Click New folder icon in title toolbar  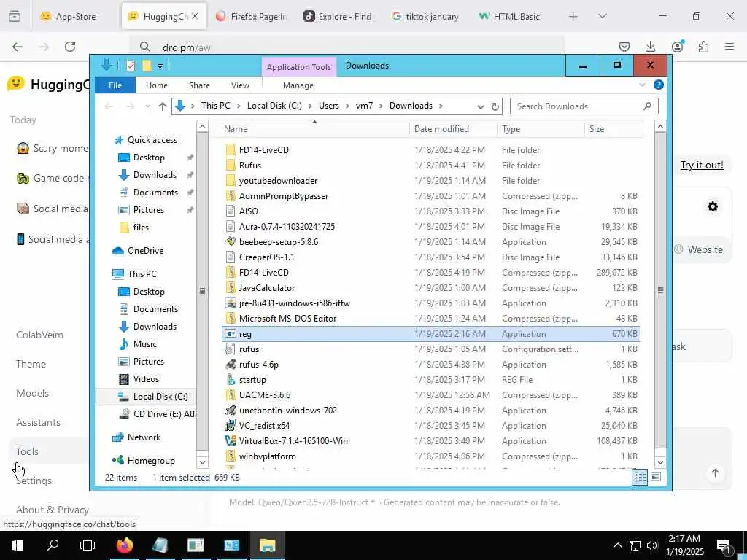pos(147,66)
